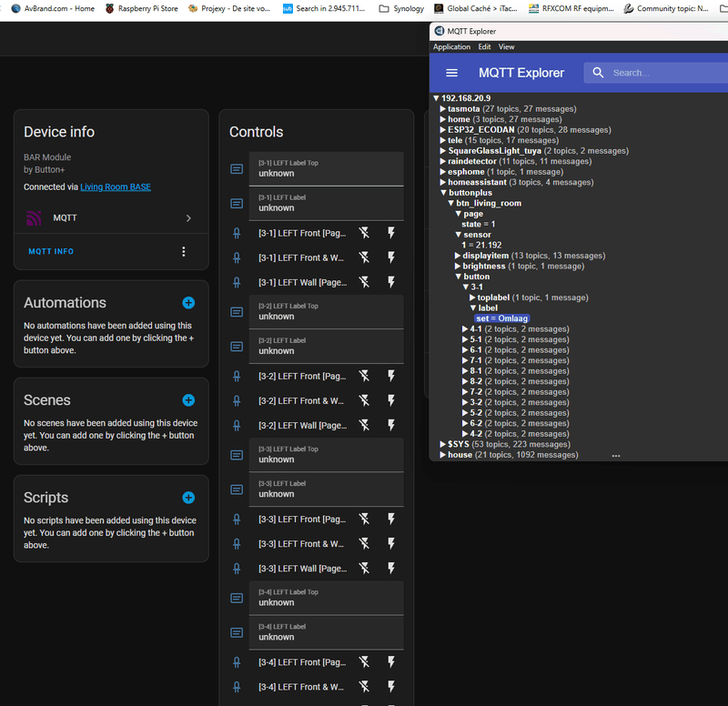This screenshot has width=728, height=706.
Task: Expand the homeassistant topic
Action: pos(443,183)
